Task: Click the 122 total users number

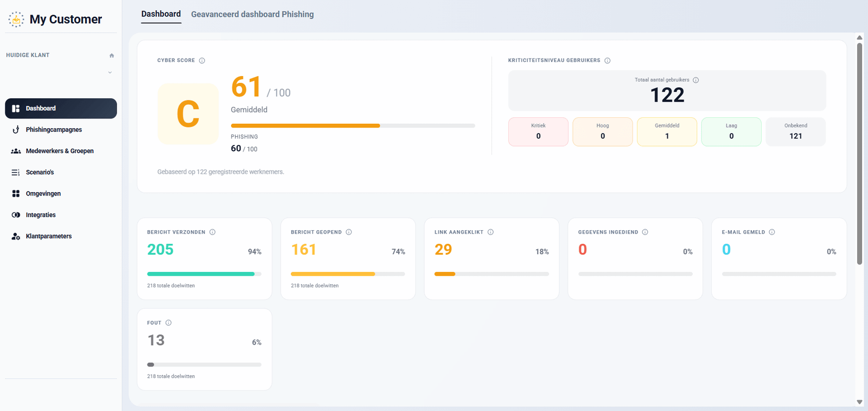Action: (x=667, y=96)
